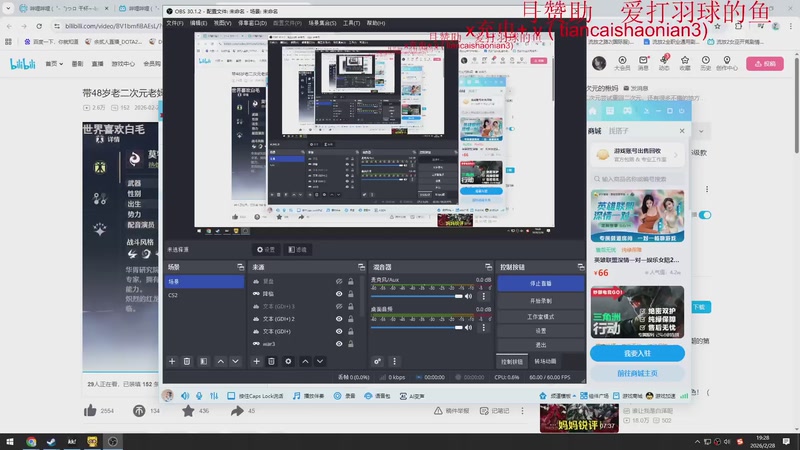This screenshot has height=450, width=800.
Task: Open scene filters from Scenes dock toolbar
Action: [204, 361]
